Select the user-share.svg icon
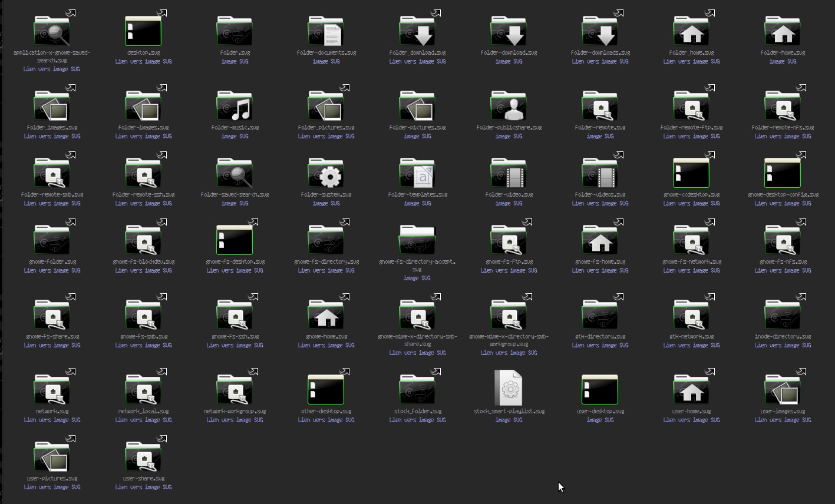835x504 pixels. [x=143, y=456]
